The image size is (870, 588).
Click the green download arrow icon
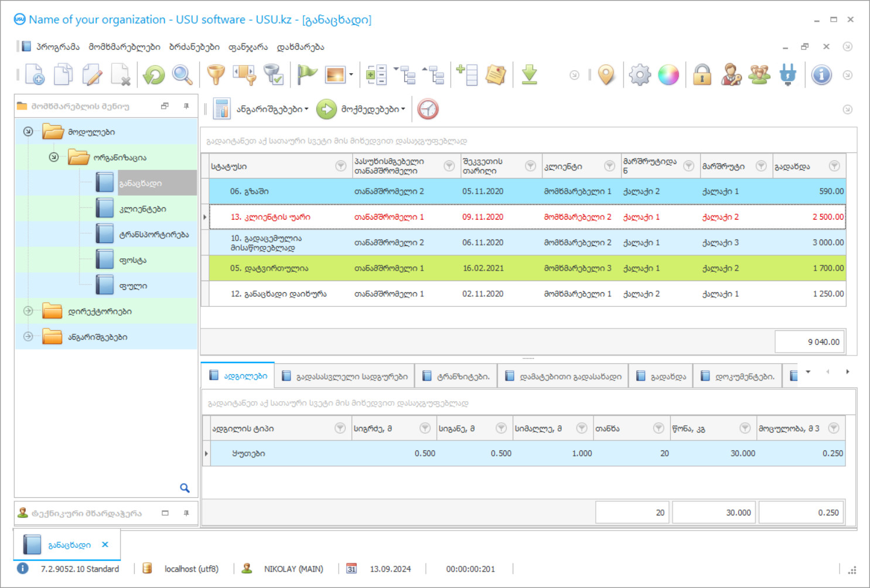(x=530, y=75)
